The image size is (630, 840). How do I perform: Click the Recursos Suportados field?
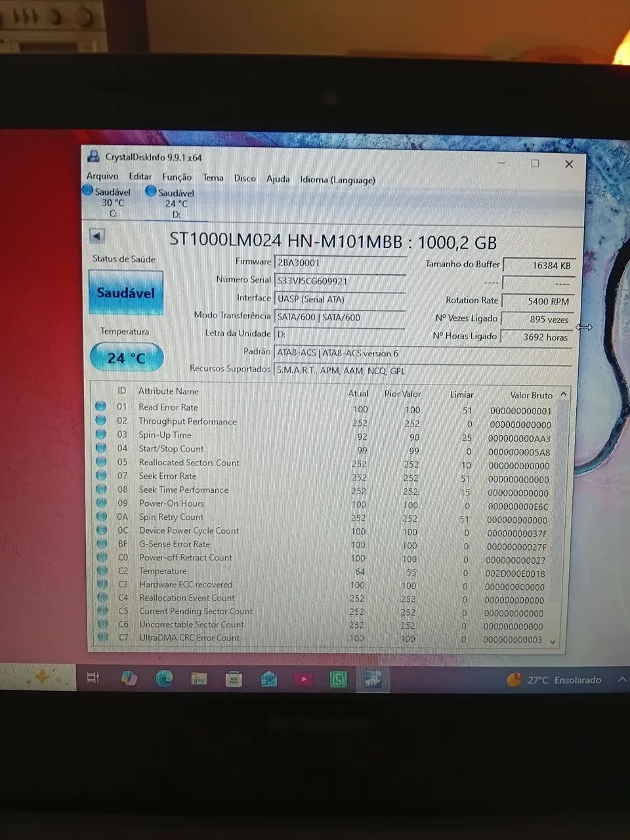423,371
